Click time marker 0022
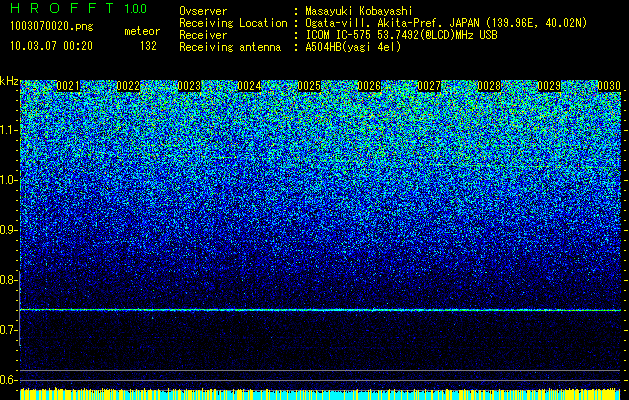The image size is (629, 400). click(x=128, y=86)
